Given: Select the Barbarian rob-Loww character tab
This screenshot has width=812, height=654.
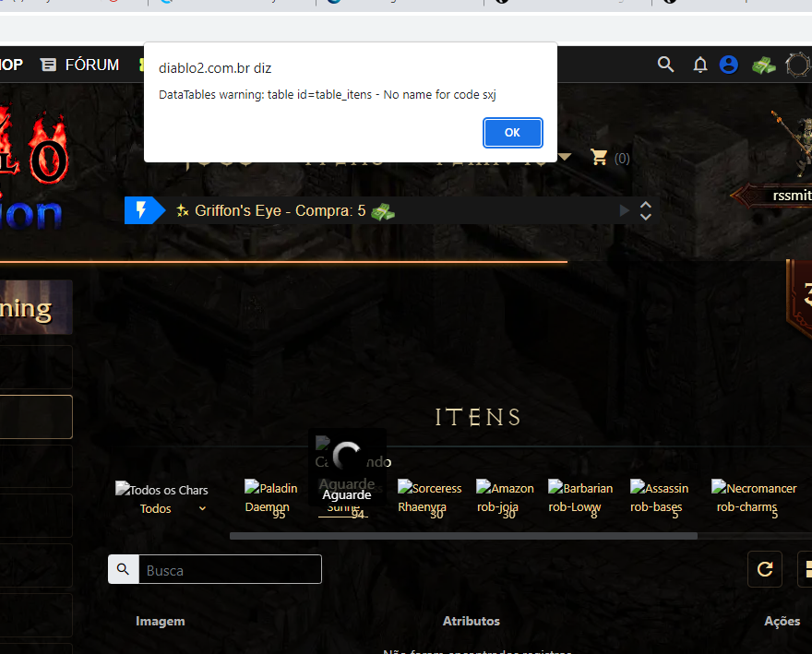Looking at the screenshot, I should coord(580,498).
